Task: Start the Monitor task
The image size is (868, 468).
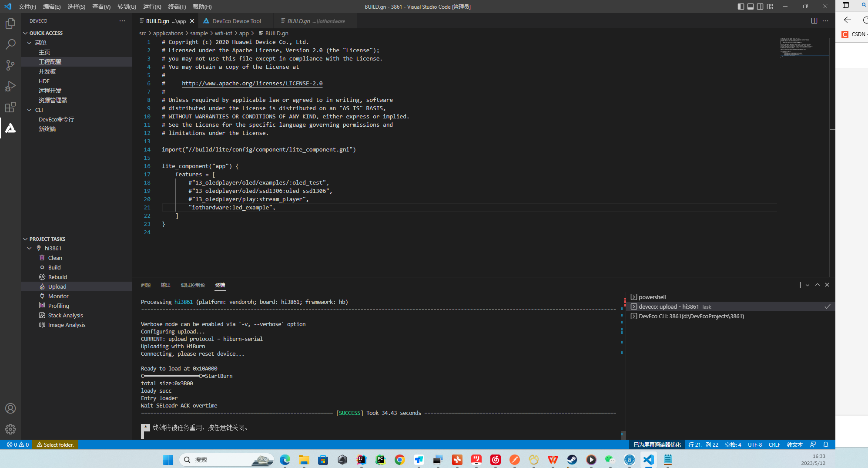Action: tap(58, 296)
